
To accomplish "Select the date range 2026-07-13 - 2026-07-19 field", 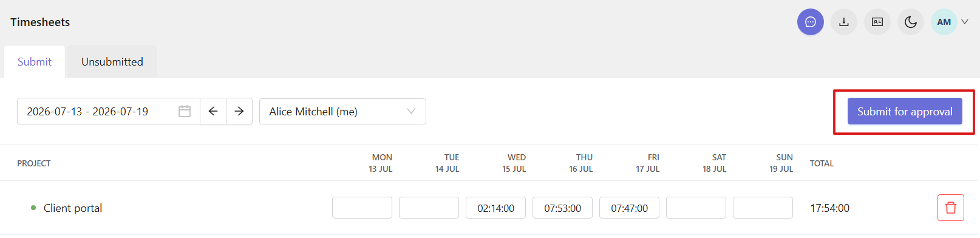I will click(x=108, y=111).
